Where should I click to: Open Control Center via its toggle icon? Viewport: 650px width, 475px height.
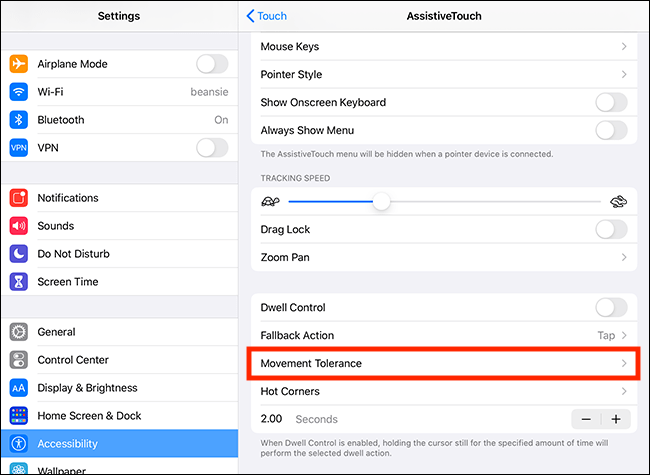pos(19,360)
